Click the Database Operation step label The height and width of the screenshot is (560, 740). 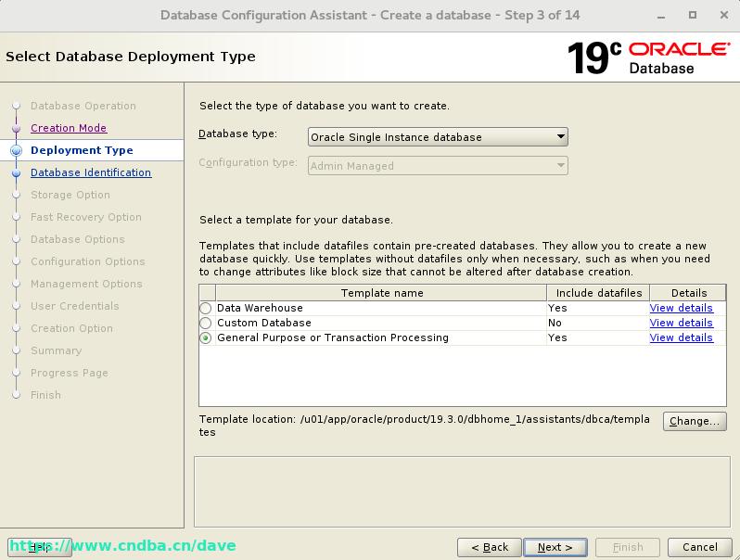pyautogui.click(x=83, y=106)
